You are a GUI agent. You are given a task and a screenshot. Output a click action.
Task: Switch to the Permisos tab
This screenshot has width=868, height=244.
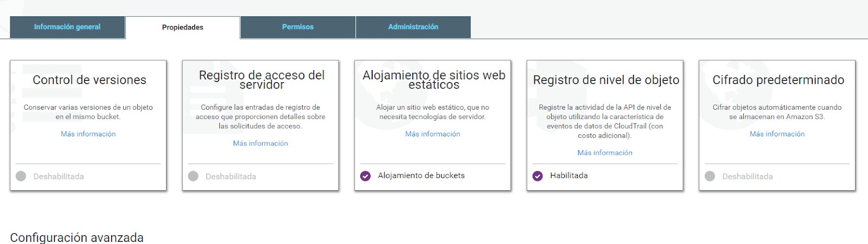pyautogui.click(x=298, y=27)
